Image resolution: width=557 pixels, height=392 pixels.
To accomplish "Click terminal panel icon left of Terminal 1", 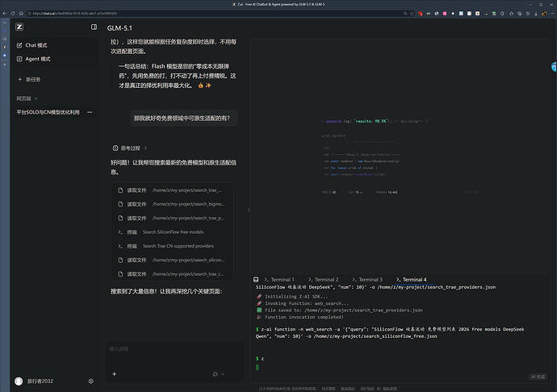I will click(x=256, y=280).
